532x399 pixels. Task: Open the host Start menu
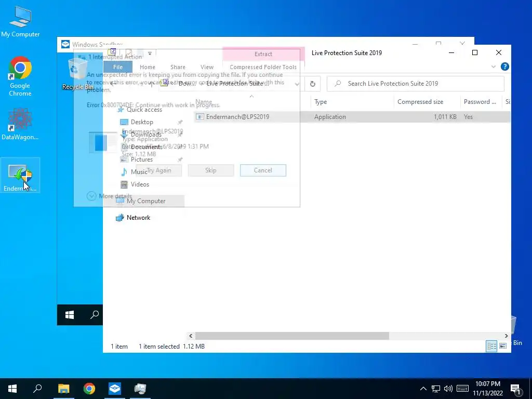(12, 389)
